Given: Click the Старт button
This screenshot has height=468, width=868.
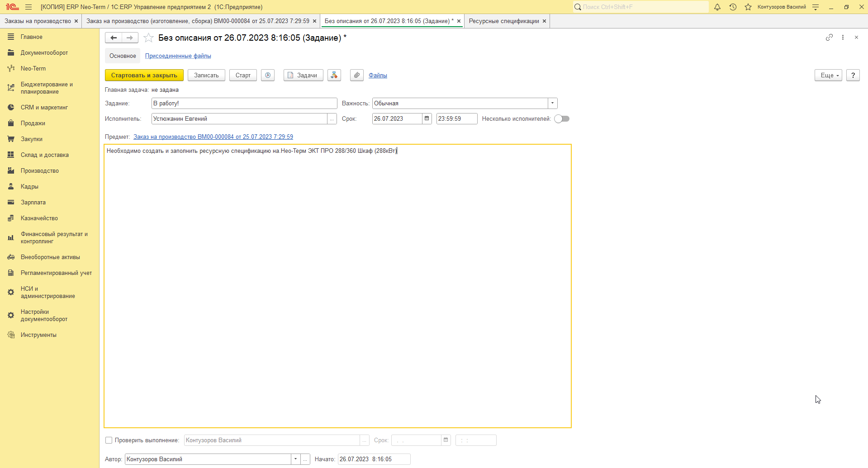Looking at the screenshot, I should pos(243,75).
